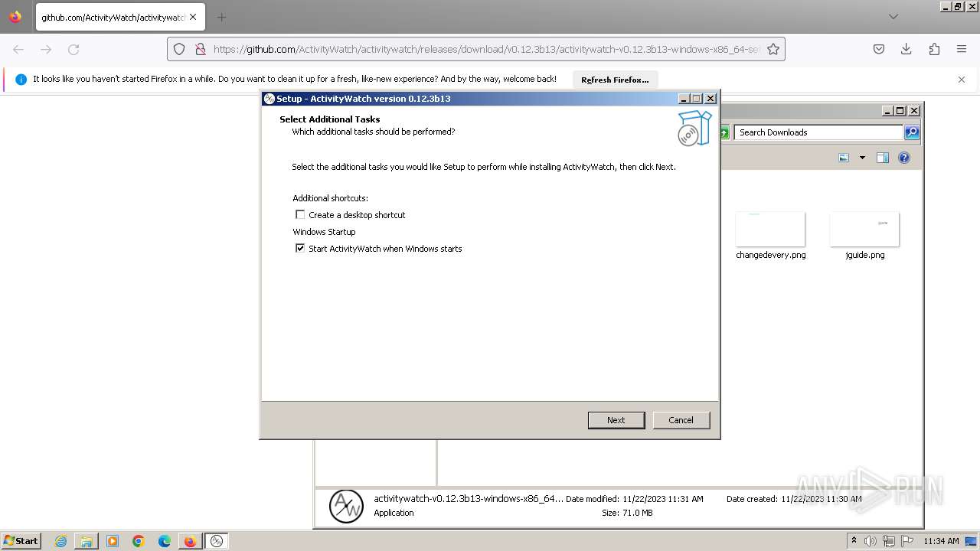Click the network tray icon
Screen dimensions: 980x551
click(889, 541)
